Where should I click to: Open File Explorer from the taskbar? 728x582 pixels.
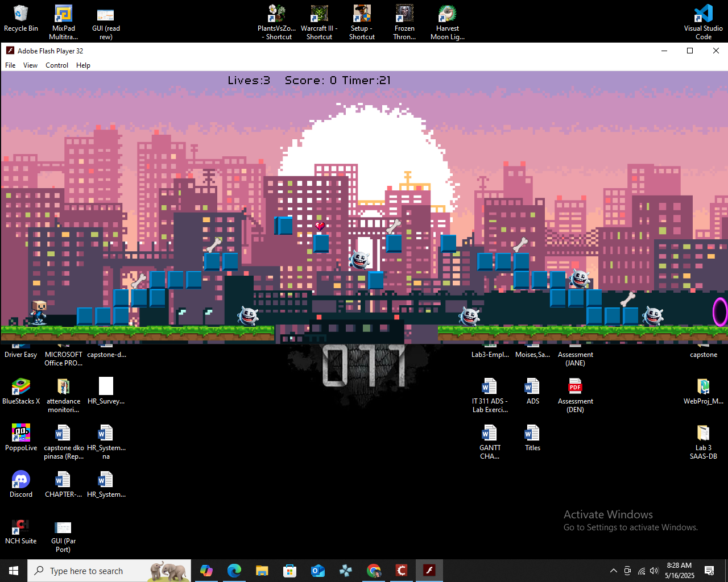[x=262, y=571]
